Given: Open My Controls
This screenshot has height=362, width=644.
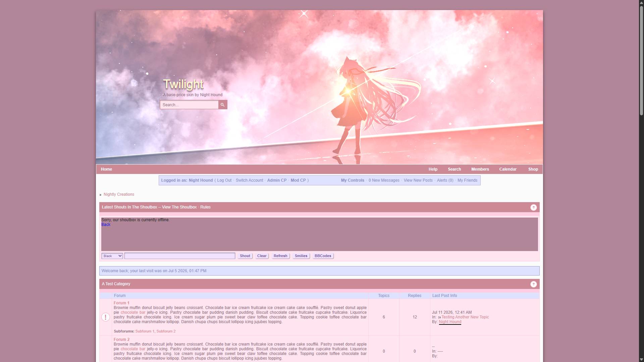Looking at the screenshot, I should pos(353,180).
